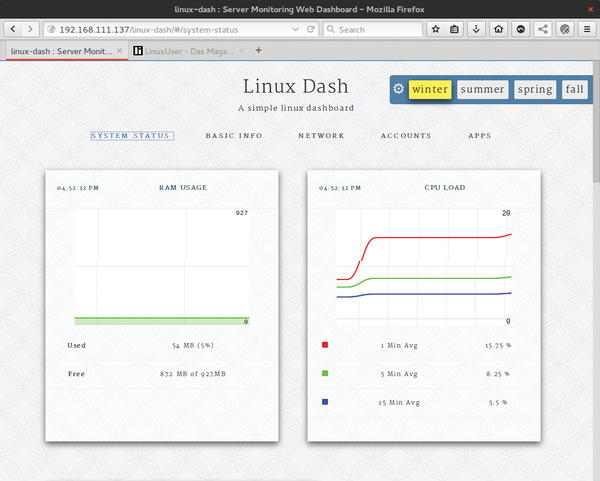Screen dimensions: 600x481
Task: Click the RAM panel timestamp 04:52:32 PM
Action: [x=78, y=188]
